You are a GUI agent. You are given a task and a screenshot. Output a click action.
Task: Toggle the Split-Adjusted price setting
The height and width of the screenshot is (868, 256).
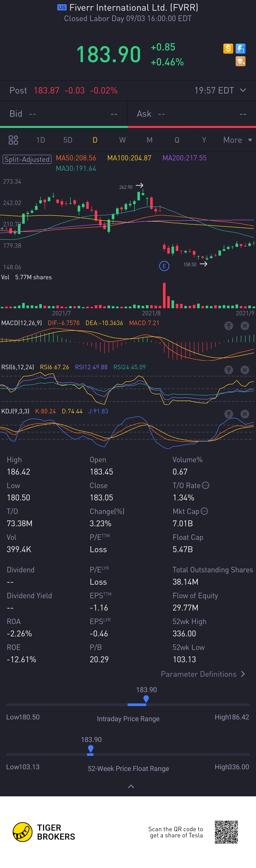coord(27,159)
